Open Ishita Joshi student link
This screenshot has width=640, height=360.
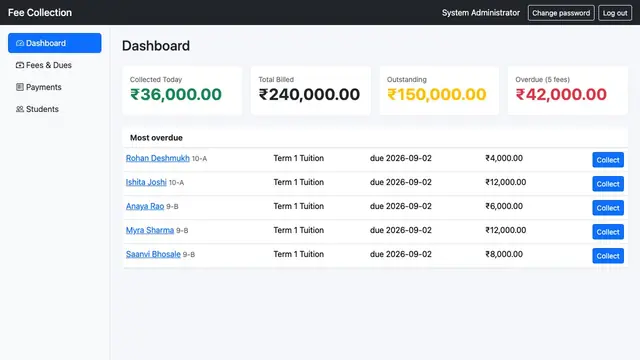[146, 182]
